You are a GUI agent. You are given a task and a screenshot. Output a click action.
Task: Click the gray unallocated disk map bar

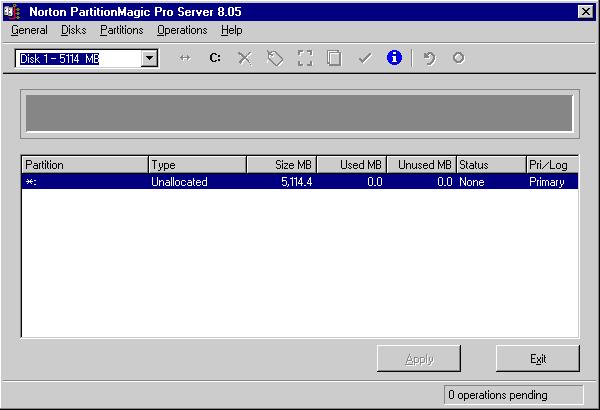point(299,113)
